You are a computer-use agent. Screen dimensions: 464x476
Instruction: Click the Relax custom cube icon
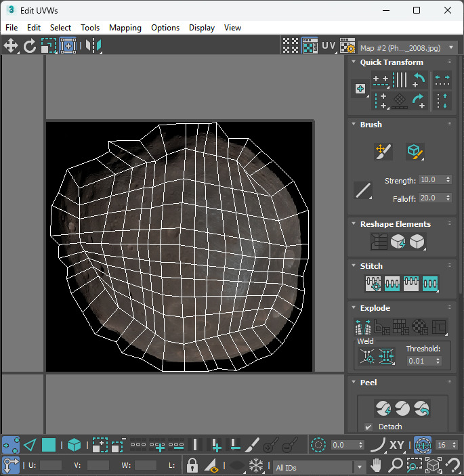(417, 242)
